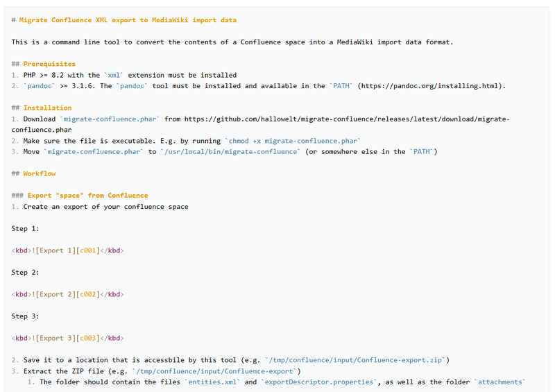Click the `/tmp/confluence/input/Confluence-export` folder path

click(214, 371)
